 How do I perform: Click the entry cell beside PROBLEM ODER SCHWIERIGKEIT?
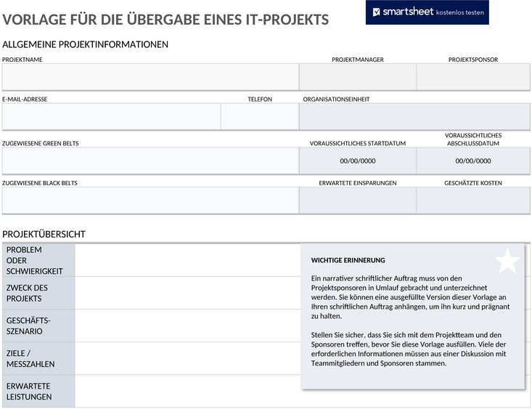coord(188,260)
